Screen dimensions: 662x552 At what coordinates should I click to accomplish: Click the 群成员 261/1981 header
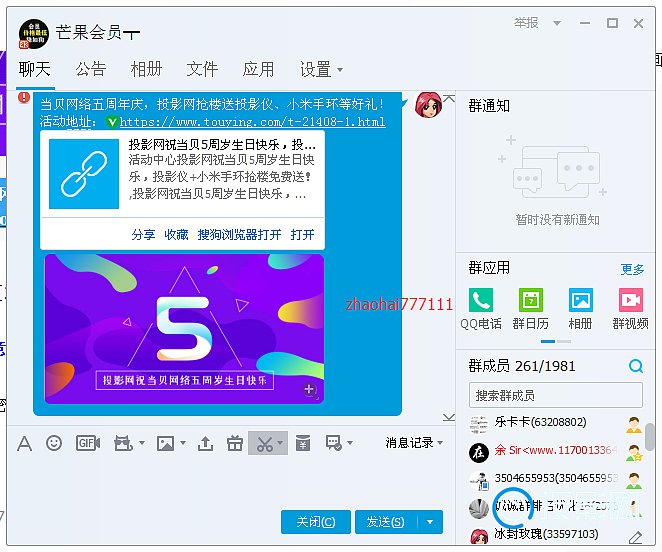(x=522, y=366)
